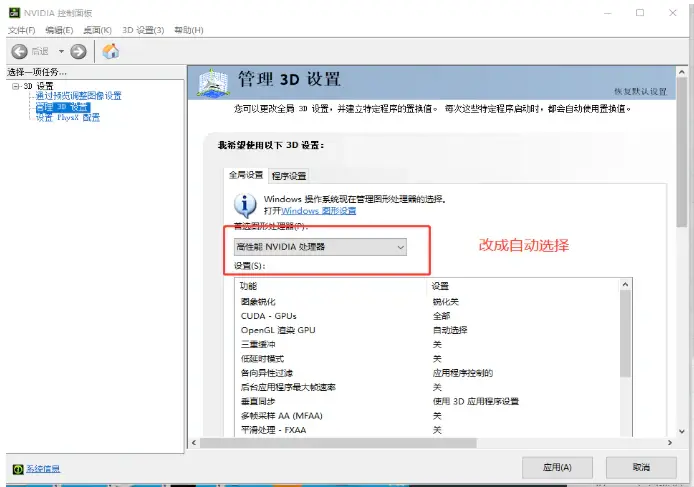Image resolution: width=694 pixels, height=487 pixels.
Task: Click the Back arrow toolbar icon
Action: point(19,52)
